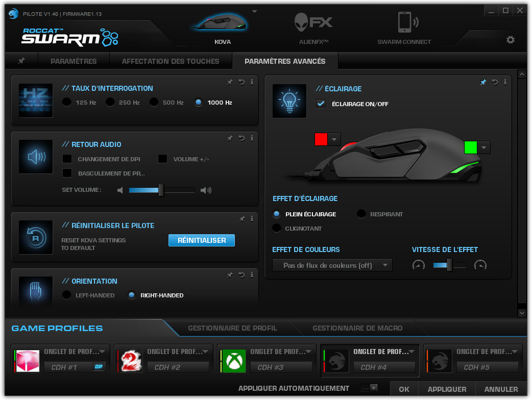Screen dimensions: 532x400
Task: Select 1000 Hz polling rate
Action: pyautogui.click(x=199, y=102)
